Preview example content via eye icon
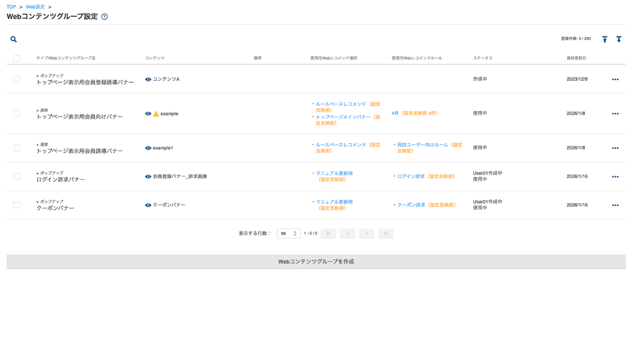 coord(148,113)
